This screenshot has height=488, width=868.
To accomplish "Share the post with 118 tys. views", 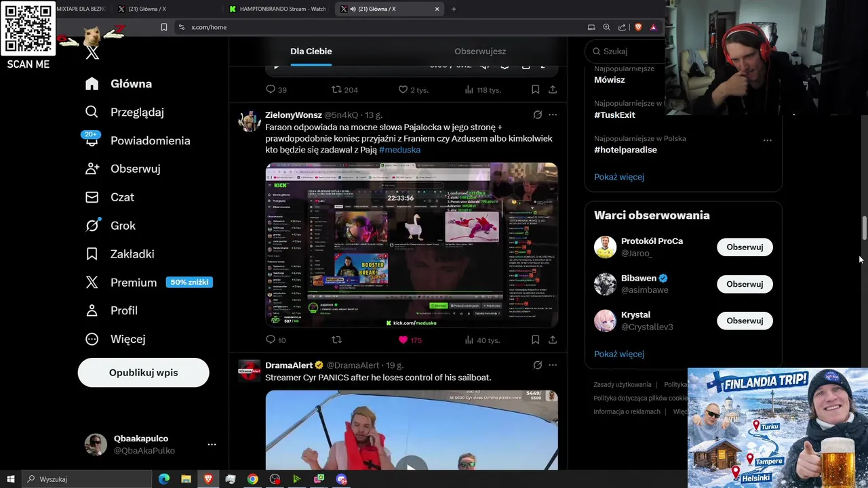I will [553, 89].
